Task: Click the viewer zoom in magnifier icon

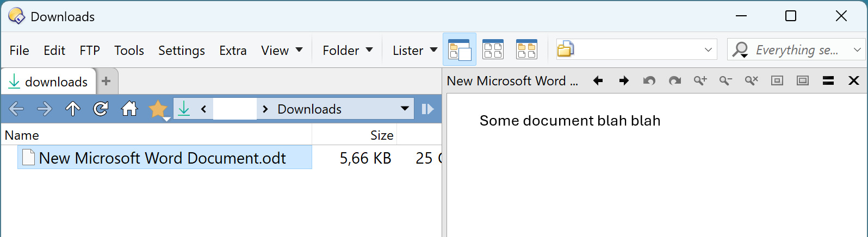Action: click(x=700, y=81)
